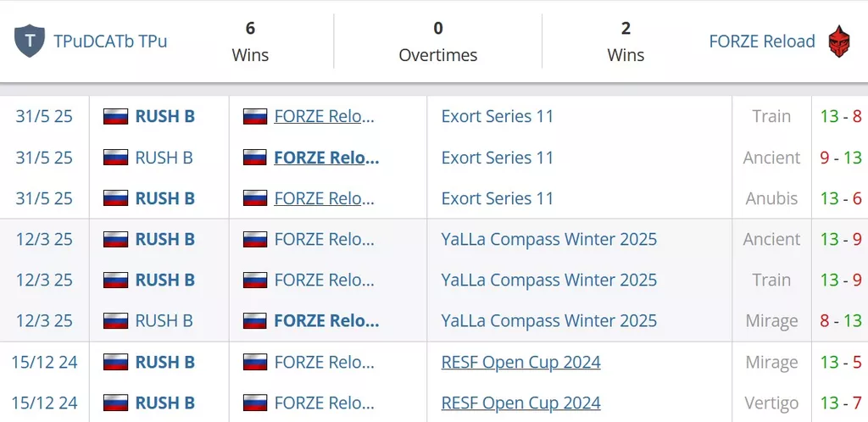Click Russian flag beside RUSH B, Train 13-8
This screenshot has height=422, width=868.
point(115,116)
